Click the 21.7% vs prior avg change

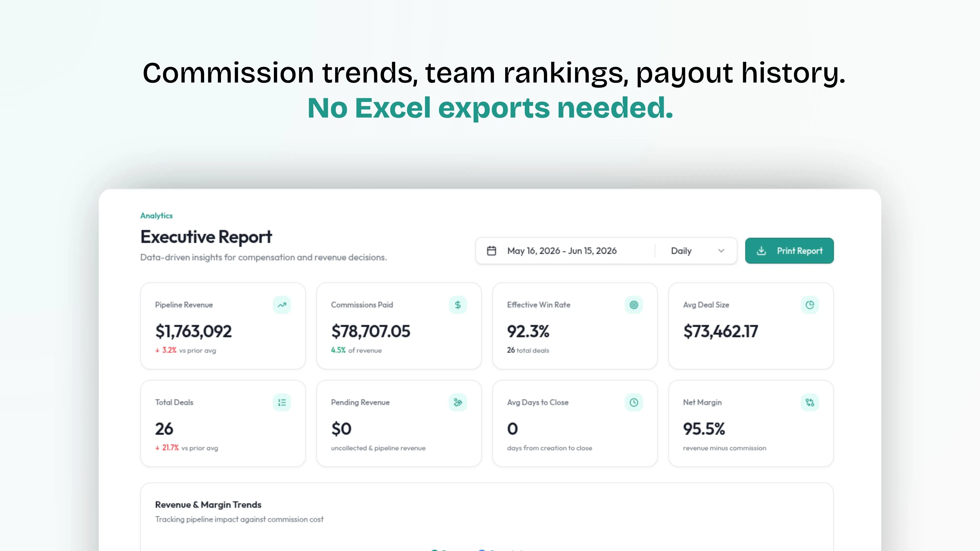coord(186,448)
